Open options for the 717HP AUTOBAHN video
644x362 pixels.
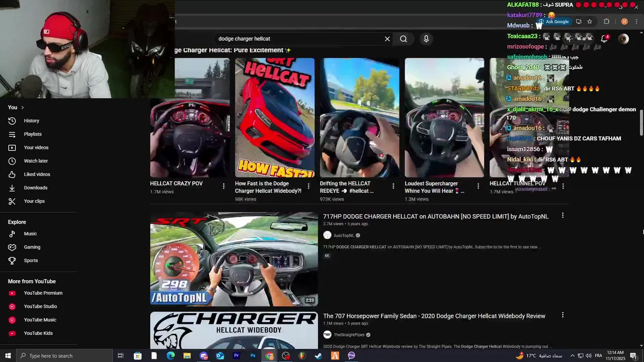[562, 215]
